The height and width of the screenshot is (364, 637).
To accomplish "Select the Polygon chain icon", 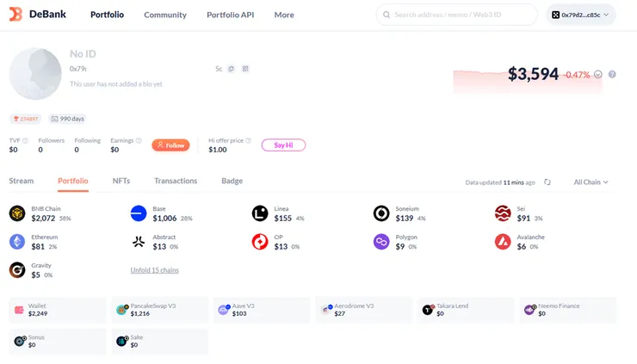I will pos(381,242).
